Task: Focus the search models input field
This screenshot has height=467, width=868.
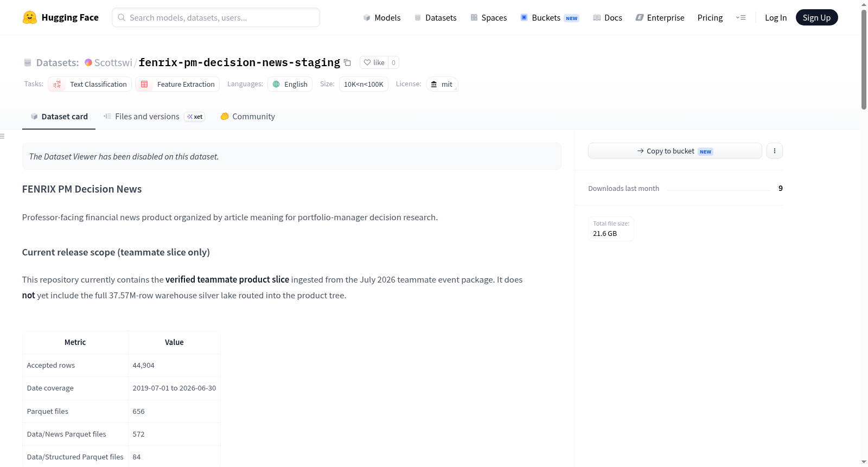Action: tap(216, 17)
